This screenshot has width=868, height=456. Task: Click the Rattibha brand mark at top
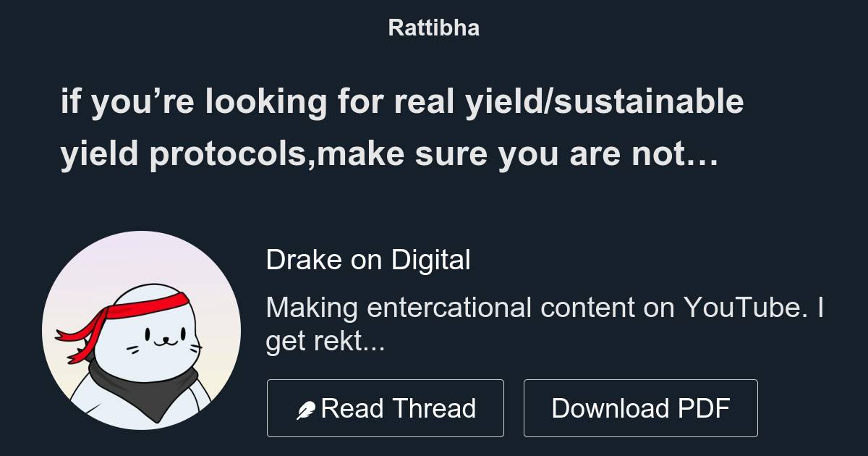tap(433, 28)
